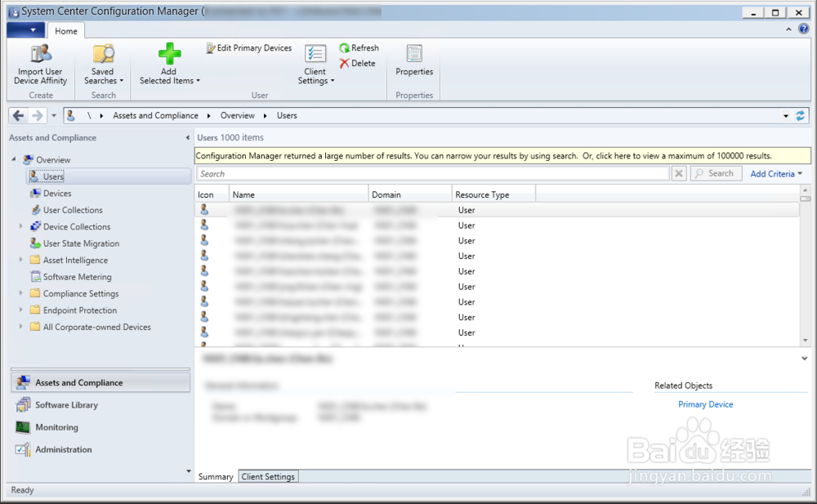Expand the Endpoint Protection arrow
This screenshot has width=817, height=504.
click(x=21, y=310)
